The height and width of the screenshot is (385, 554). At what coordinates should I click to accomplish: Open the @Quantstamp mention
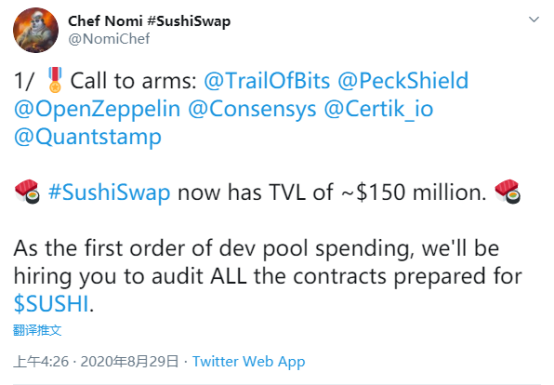pos(88,137)
